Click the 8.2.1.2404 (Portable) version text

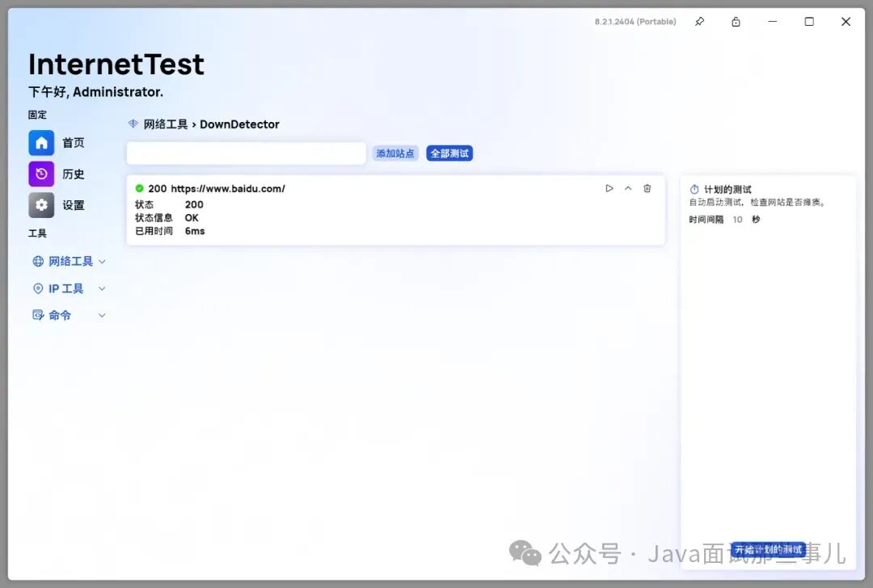pyautogui.click(x=635, y=22)
